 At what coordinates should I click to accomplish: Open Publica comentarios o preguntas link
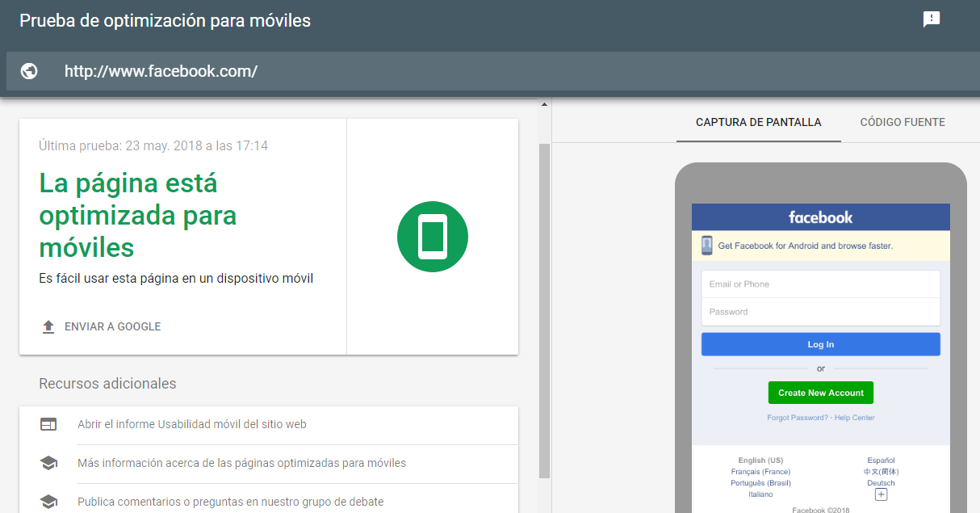coord(231,502)
